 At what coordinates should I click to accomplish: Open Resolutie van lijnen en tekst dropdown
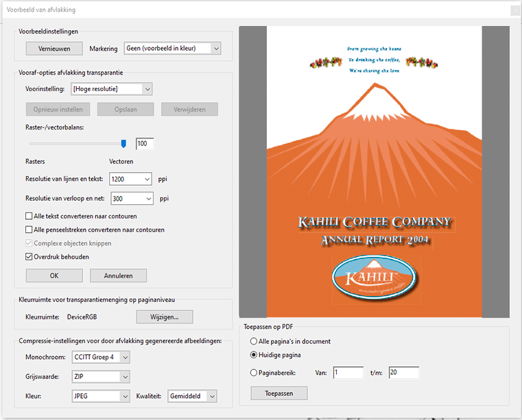pyautogui.click(x=130, y=179)
